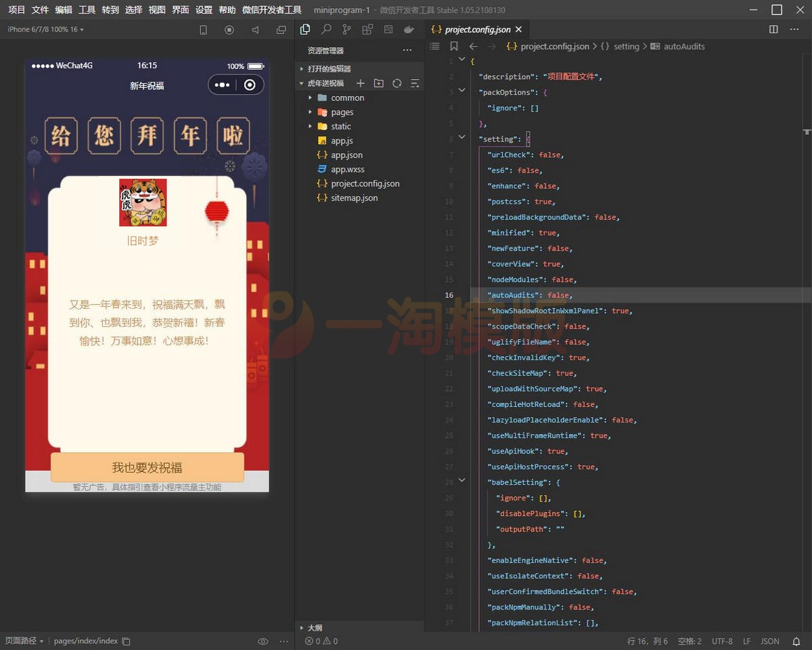
Task: Split the editor with the layout icon
Action: 774,30
